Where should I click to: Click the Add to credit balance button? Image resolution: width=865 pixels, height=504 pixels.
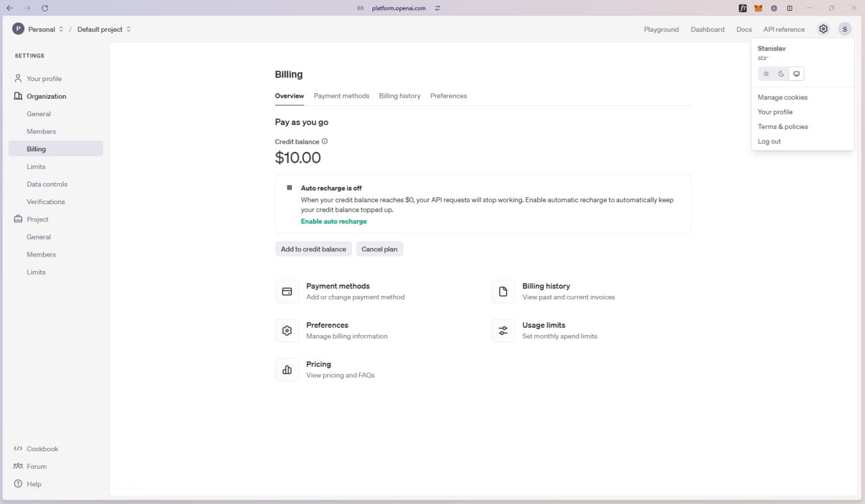313,249
